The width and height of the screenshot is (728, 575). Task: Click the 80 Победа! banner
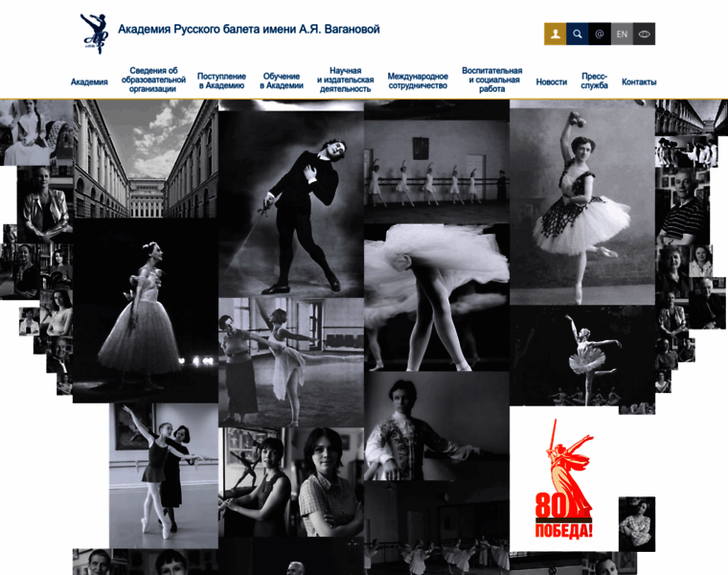[x=564, y=479]
